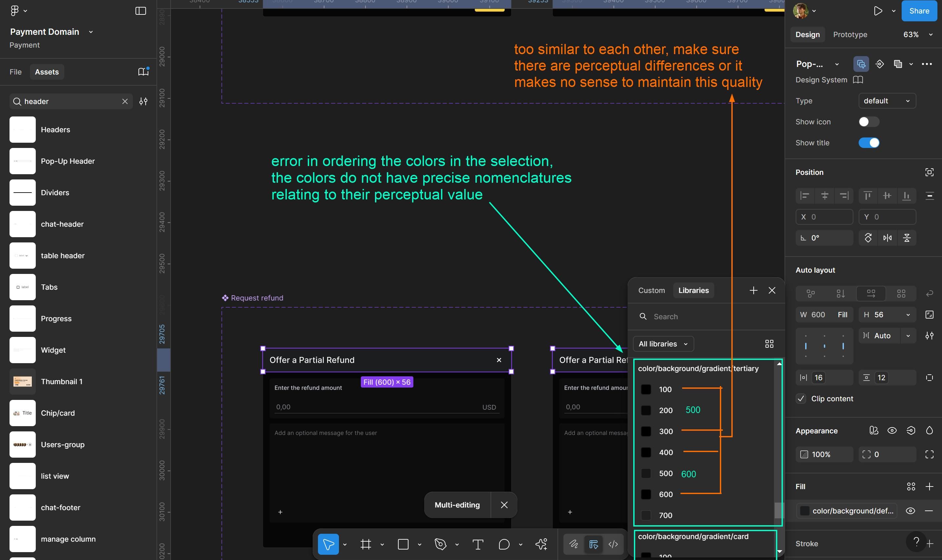Switch to the Libraries color tab

tap(693, 290)
